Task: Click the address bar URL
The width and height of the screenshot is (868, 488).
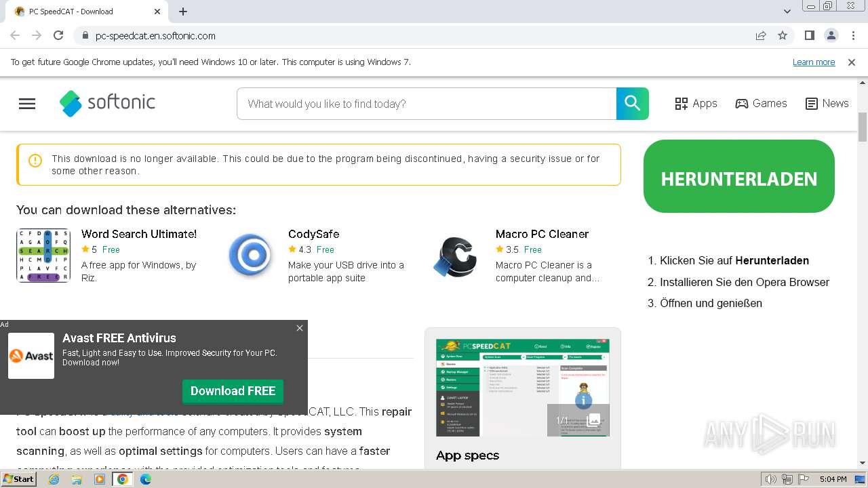Action: (155, 36)
